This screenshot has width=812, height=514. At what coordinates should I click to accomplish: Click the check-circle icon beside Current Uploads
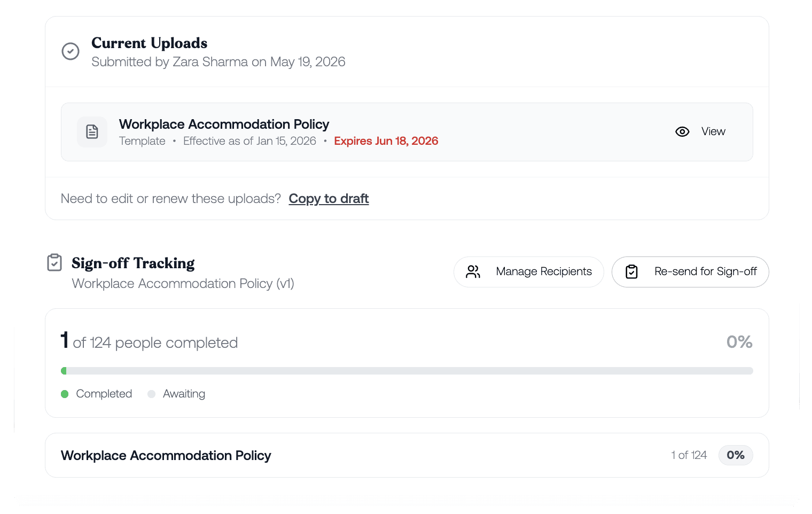click(x=71, y=51)
